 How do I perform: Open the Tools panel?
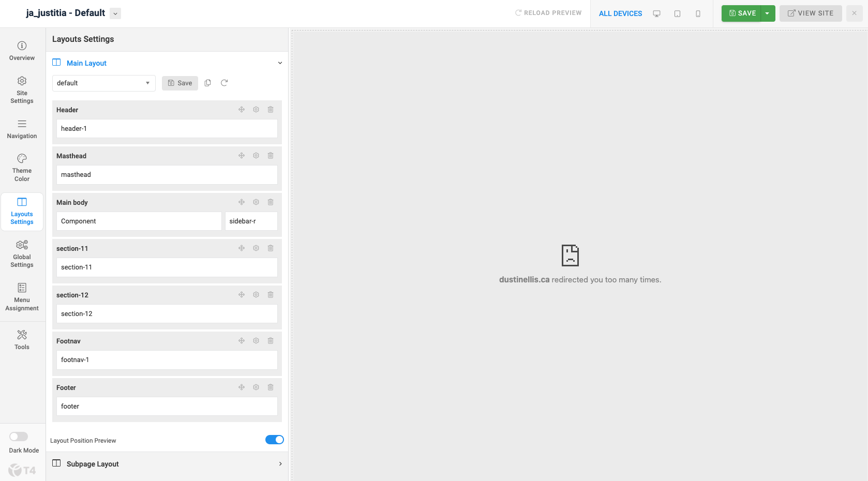(x=22, y=340)
